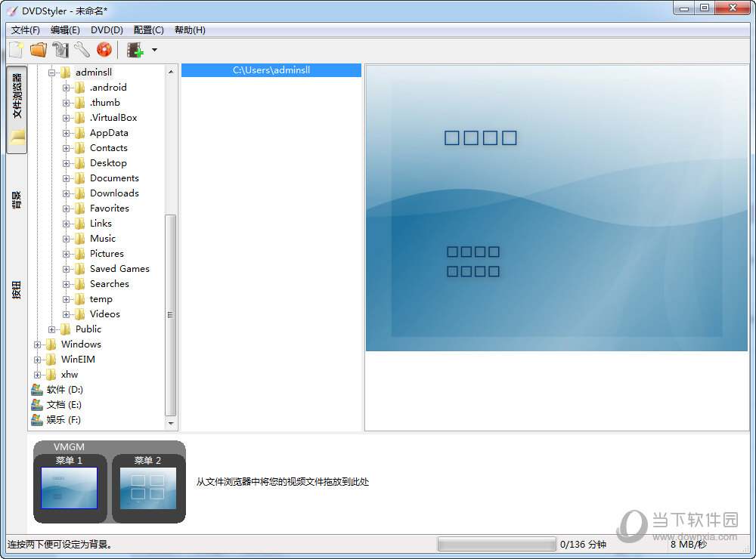The width and height of the screenshot is (756, 559).
Task: Select the Favorites folder
Action: pos(110,208)
